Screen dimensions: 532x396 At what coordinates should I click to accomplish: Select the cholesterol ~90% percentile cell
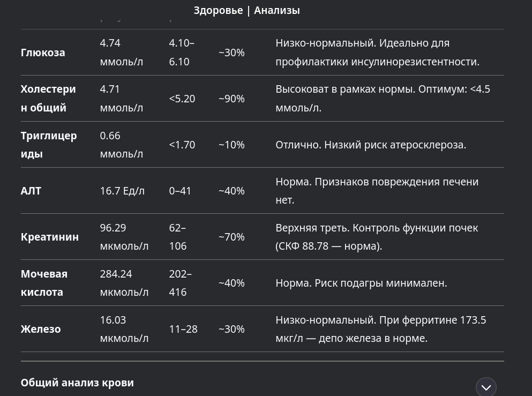[231, 99]
